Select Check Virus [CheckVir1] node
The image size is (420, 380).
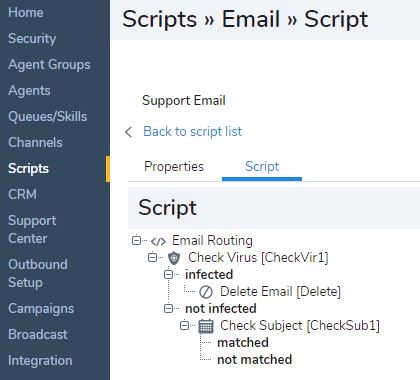tap(258, 257)
